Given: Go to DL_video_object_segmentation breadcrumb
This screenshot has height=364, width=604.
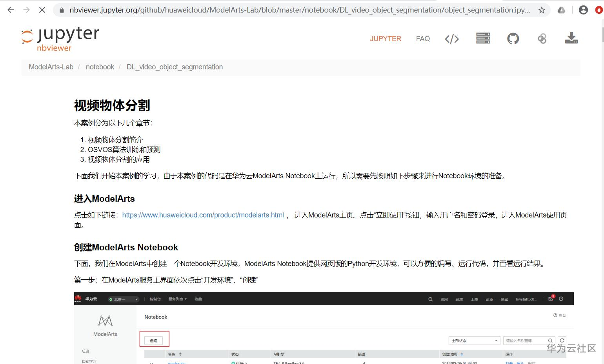Looking at the screenshot, I should (x=175, y=67).
